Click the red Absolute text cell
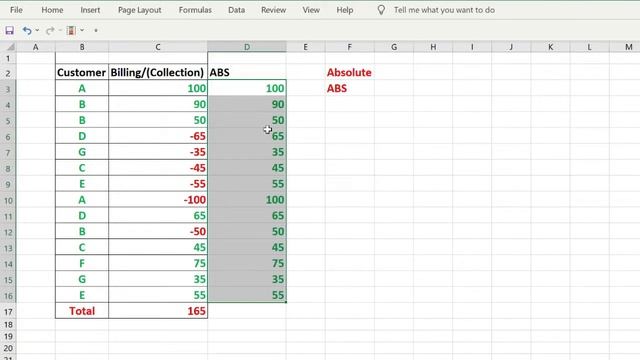This screenshot has width=640, height=360. (349, 72)
